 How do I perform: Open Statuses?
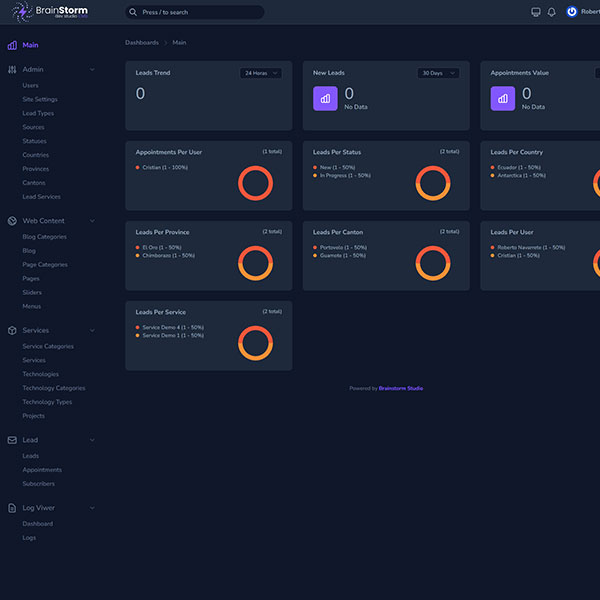click(34, 141)
